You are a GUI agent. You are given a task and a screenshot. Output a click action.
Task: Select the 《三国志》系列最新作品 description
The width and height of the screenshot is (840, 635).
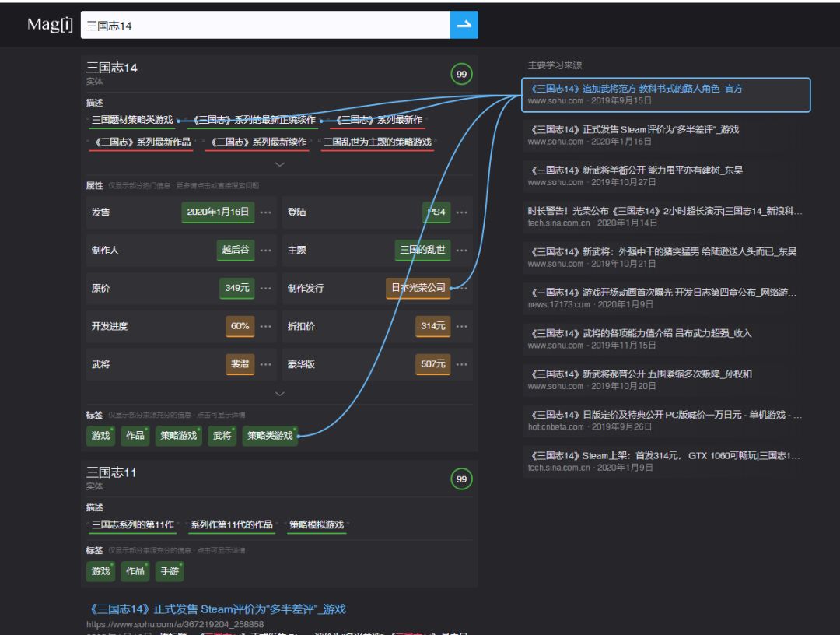(x=142, y=142)
